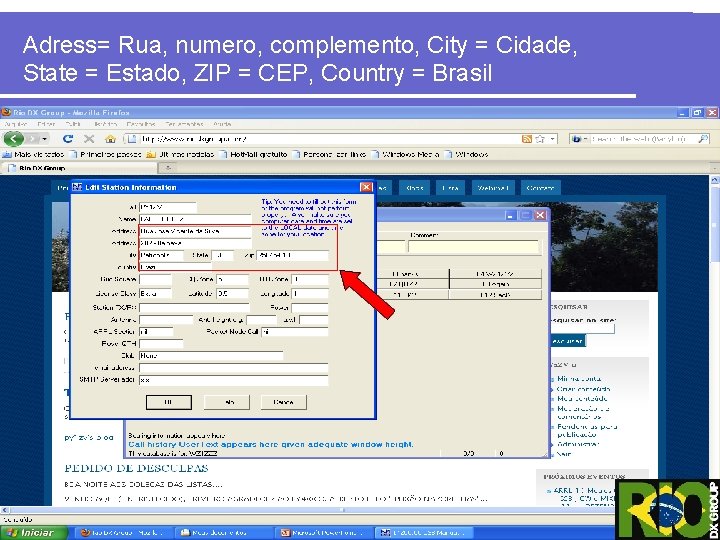Open Primeiros passos bookmark
Screen dimensions: 720x540
(x=106, y=154)
